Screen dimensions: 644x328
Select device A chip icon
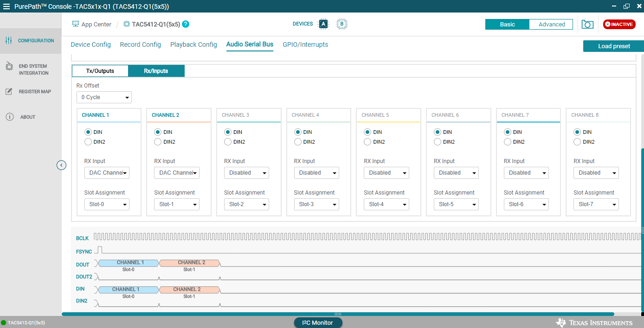pyautogui.click(x=323, y=24)
